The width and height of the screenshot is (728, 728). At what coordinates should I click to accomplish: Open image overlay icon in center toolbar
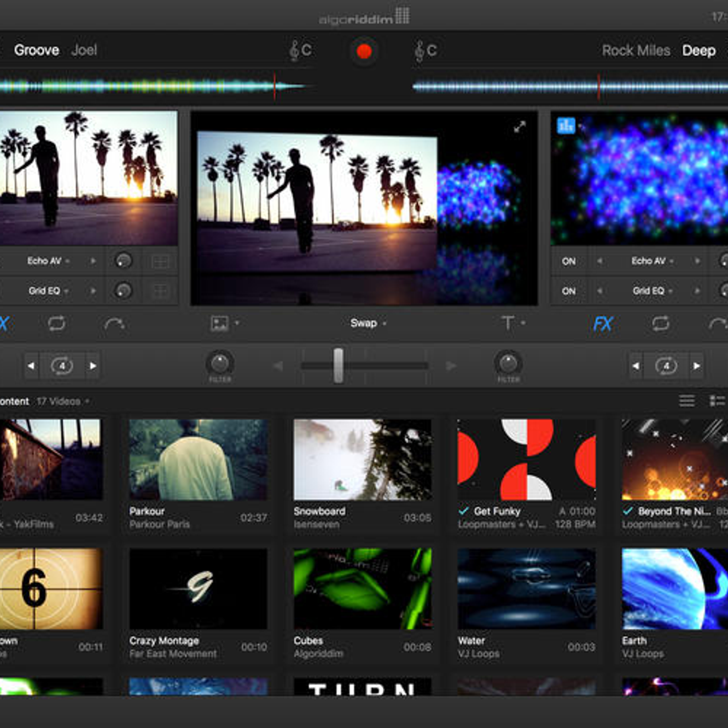219,324
